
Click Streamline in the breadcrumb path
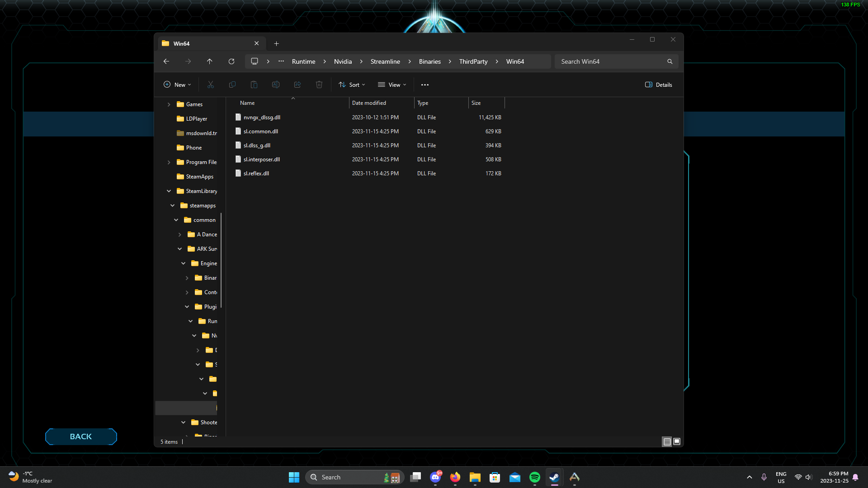click(x=385, y=61)
